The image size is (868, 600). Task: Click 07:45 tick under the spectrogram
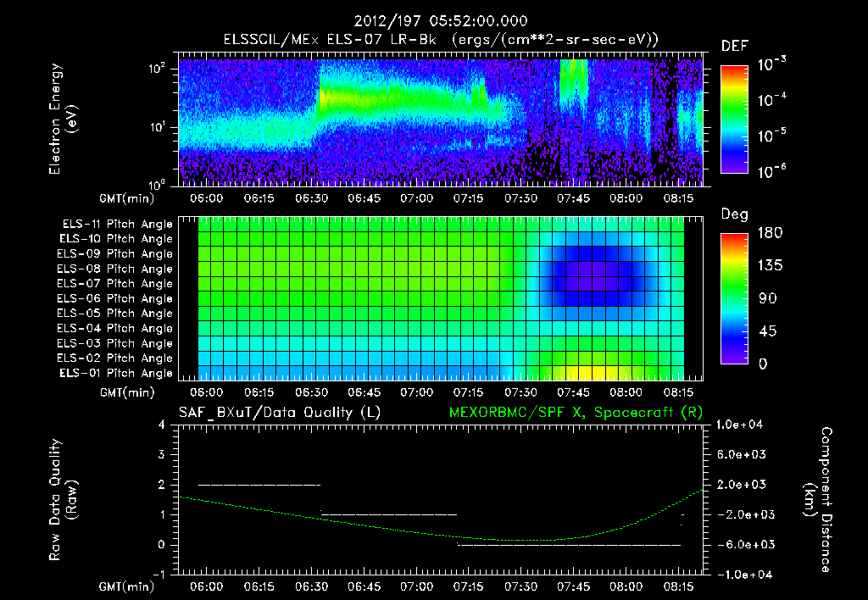[x=573, y=198]
